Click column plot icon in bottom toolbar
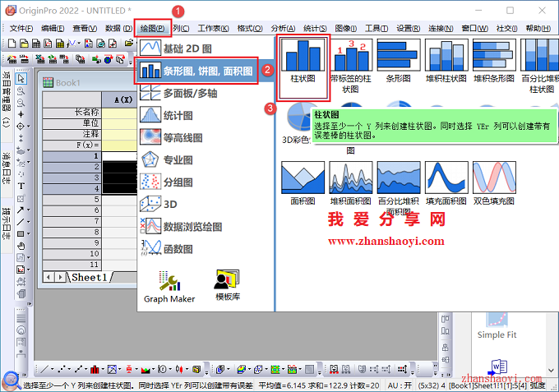The width and height of the screenshot is (559, 392). pos(95,370)
